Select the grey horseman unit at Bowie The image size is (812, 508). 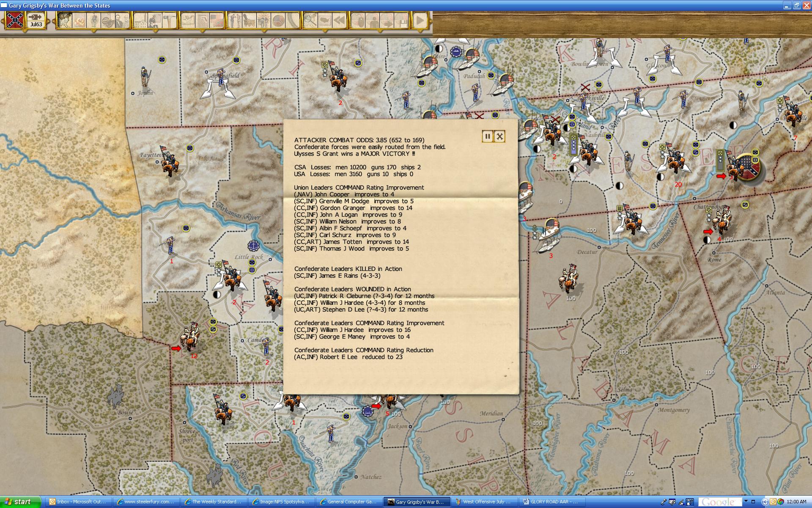[x=115, y=396]
